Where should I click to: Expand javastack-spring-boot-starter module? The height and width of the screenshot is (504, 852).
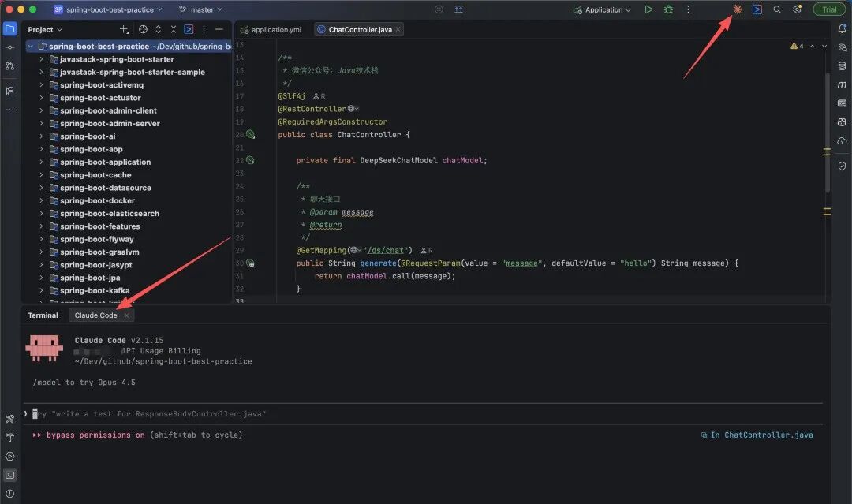41,59
